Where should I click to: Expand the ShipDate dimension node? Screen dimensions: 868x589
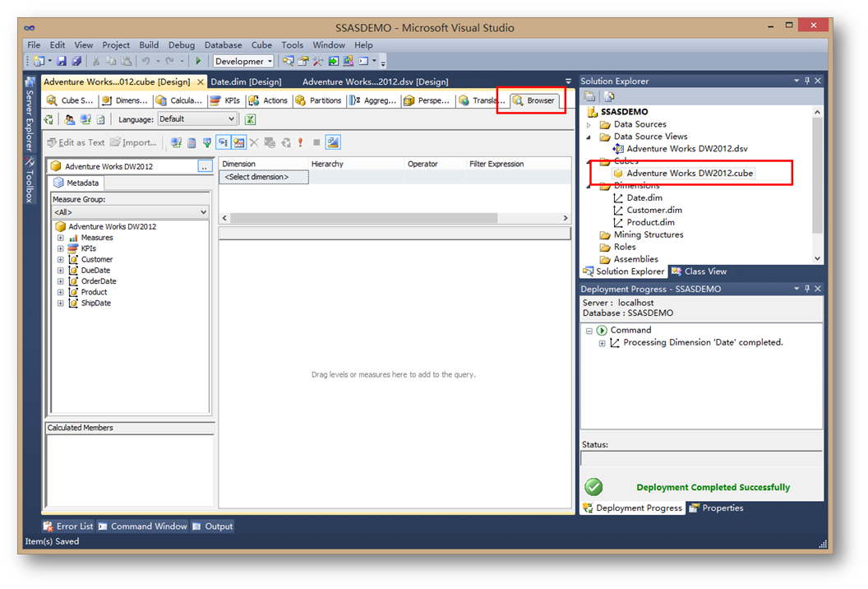coord(60,303)
